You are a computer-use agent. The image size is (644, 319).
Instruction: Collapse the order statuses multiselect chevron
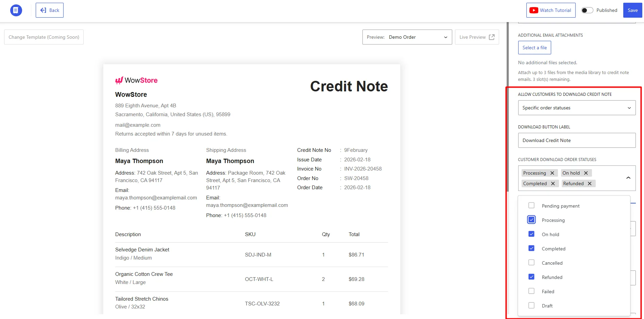coord(628,178)
